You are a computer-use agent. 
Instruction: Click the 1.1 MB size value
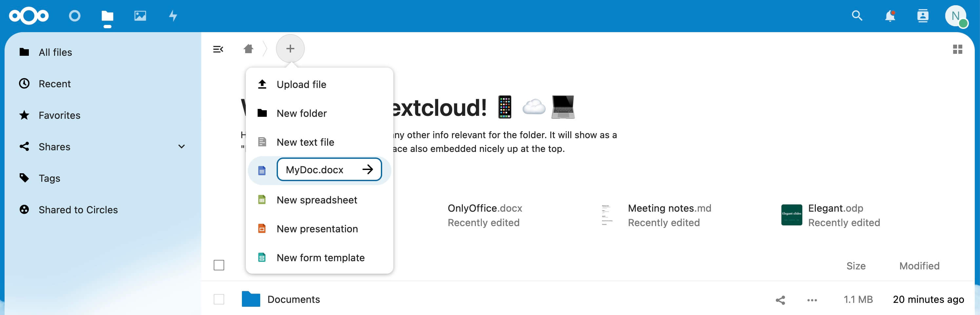[x=858, y=299]
